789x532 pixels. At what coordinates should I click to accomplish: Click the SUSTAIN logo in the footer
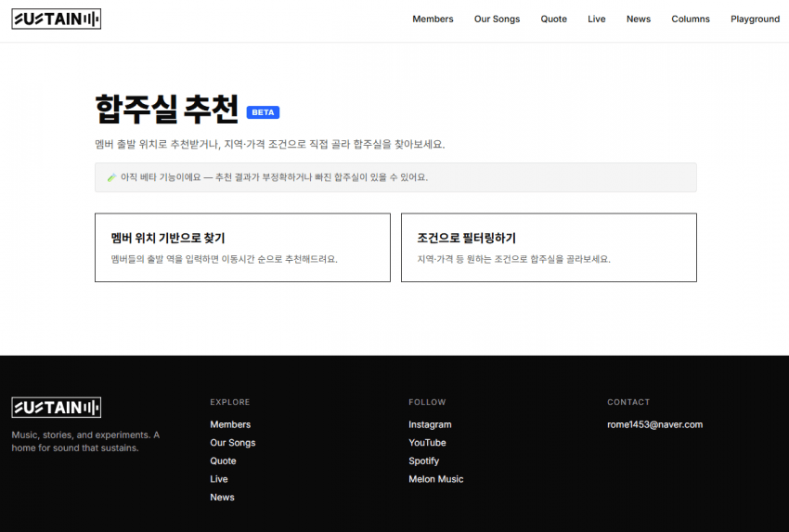click(x=57, y=408)
